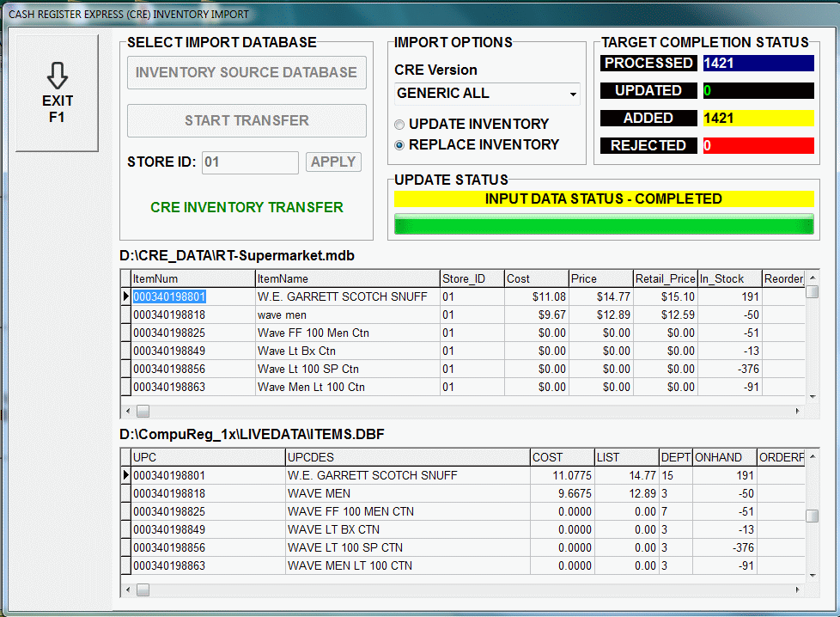Select the REPLACE INVENTORY radio option

(399, 145)
